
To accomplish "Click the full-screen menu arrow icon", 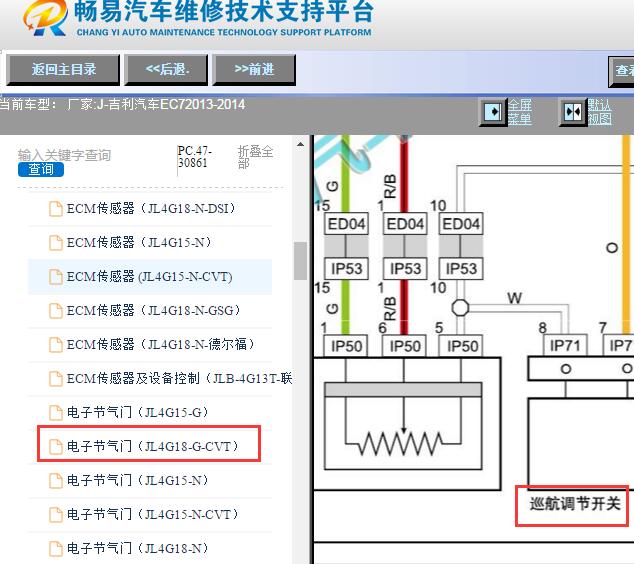I will (x=492, y=112).
